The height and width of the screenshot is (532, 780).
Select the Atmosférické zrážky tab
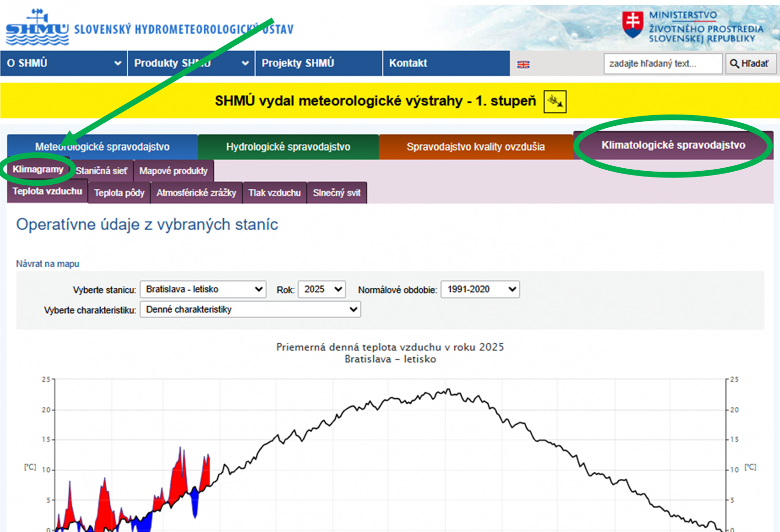point(196,193)
